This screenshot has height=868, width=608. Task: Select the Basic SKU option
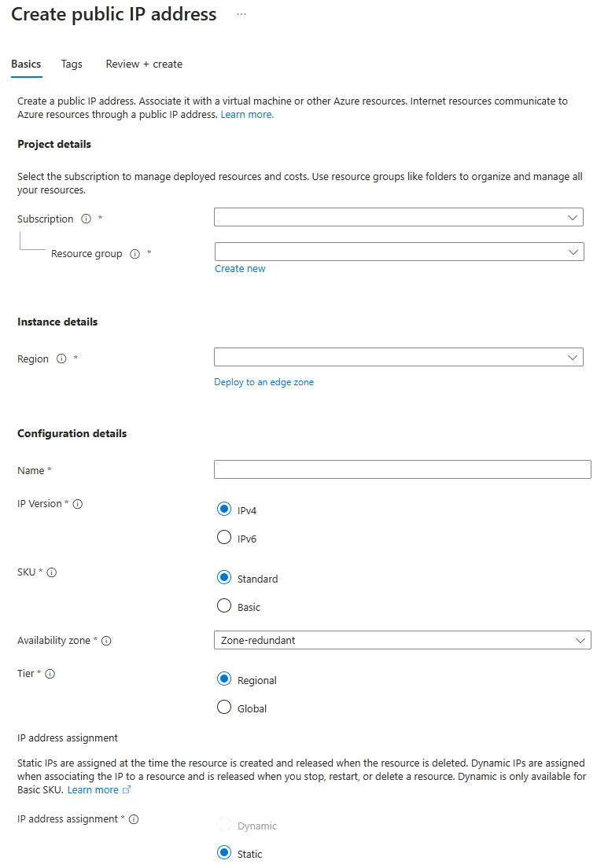224,605
